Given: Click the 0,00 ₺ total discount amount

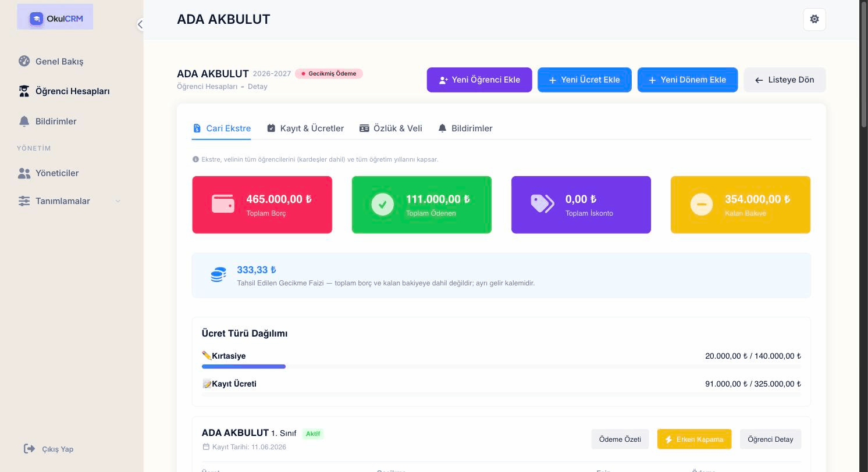Looking at the screenshot, I should pos(581,199).
